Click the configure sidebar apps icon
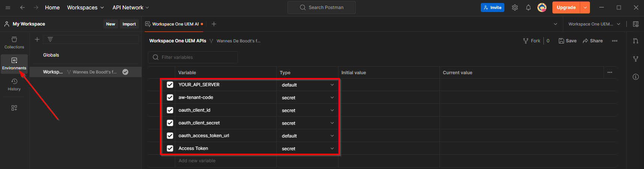644x169 pixels. tap(14, 108)
